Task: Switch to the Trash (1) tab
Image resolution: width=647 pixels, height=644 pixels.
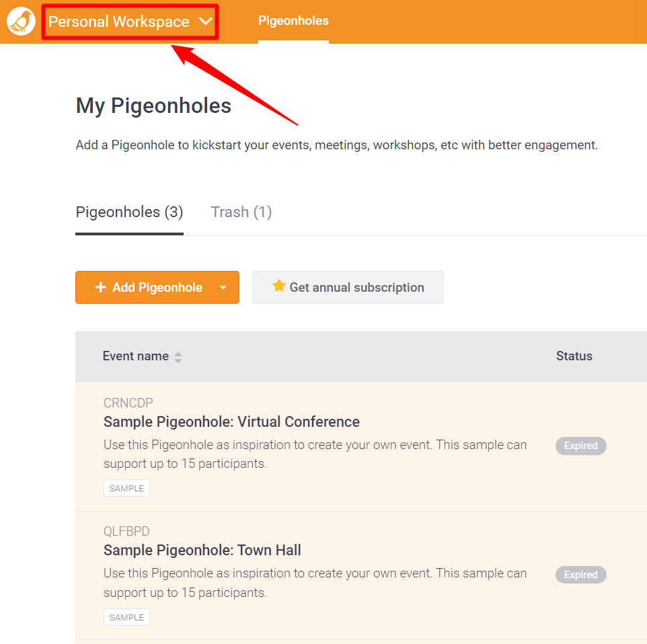Action: click(241, 212)
